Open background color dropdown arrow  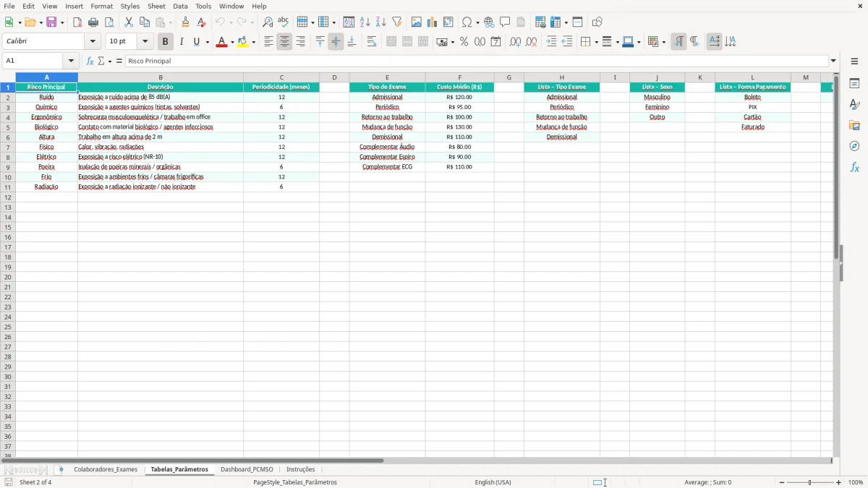[x=253, y=42]
